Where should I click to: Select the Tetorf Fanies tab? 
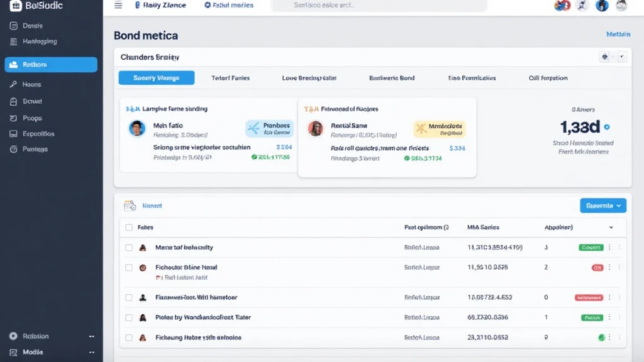coord(230,78)
